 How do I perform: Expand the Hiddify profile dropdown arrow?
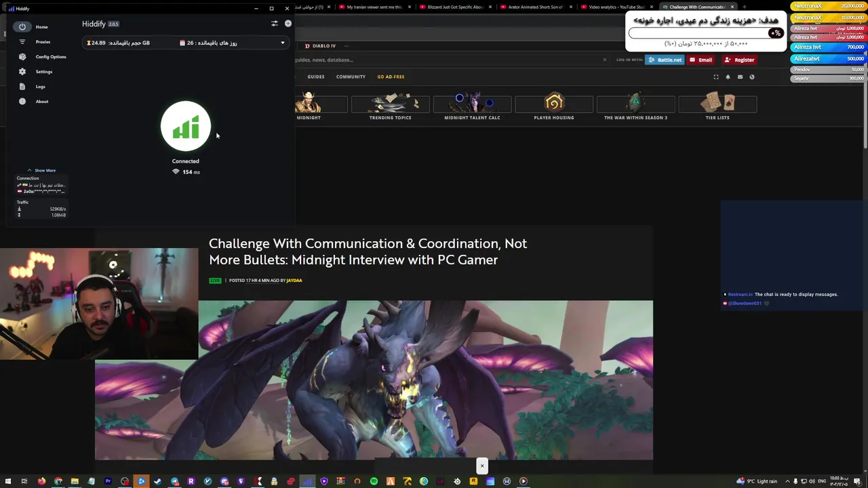click(x=283, y=43)
